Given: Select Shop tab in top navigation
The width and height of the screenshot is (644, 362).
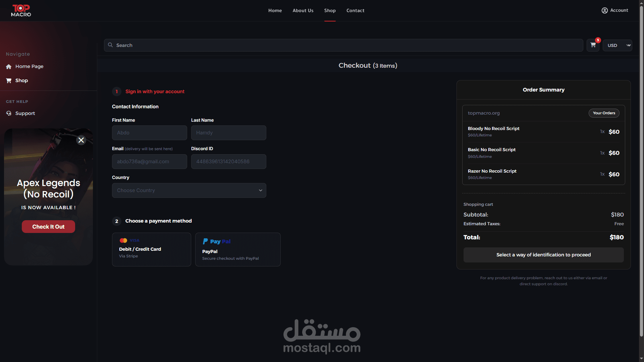Looking at the screenshot, I should (330, 10).
